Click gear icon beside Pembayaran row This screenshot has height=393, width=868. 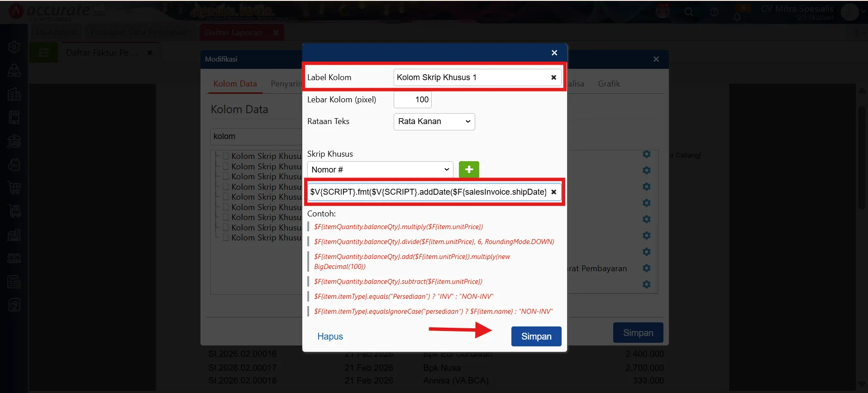point(647,268)
